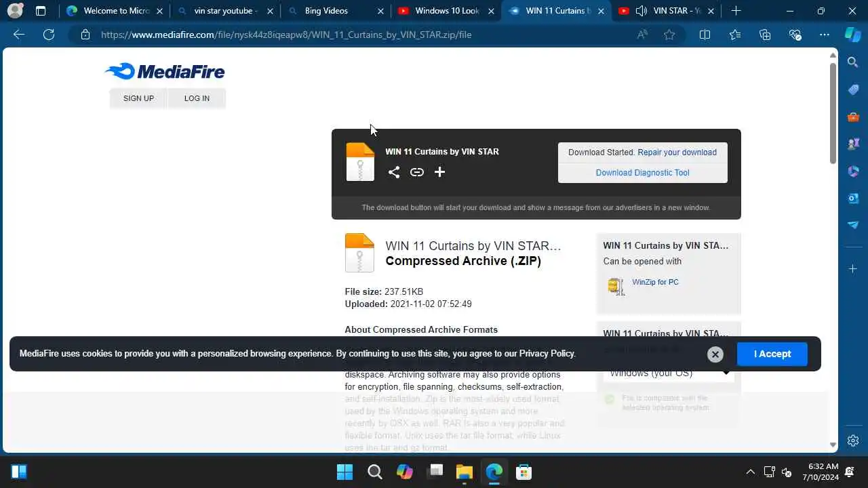Open sidebar Outlook icon
The image size is (868, 488).
coord(853,198)
